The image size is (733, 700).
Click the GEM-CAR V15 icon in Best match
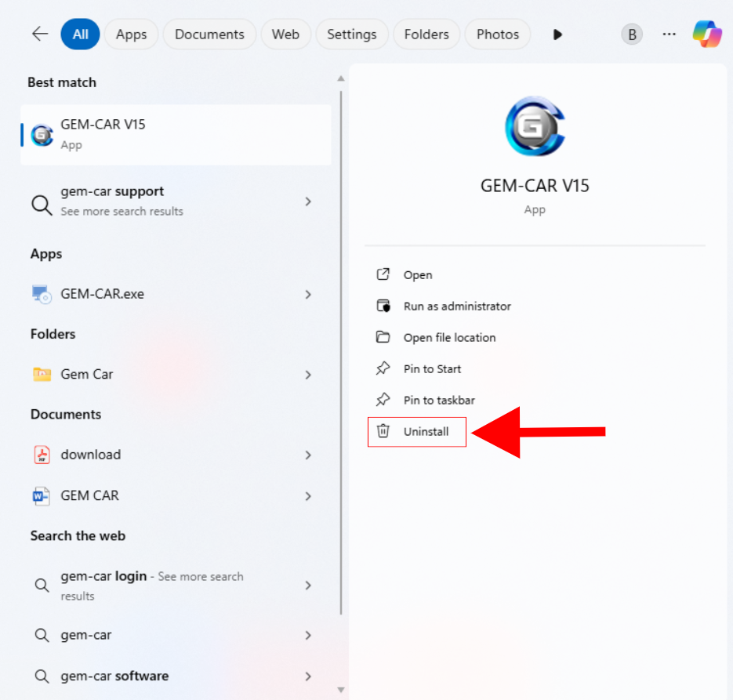[x=42, y=135]
